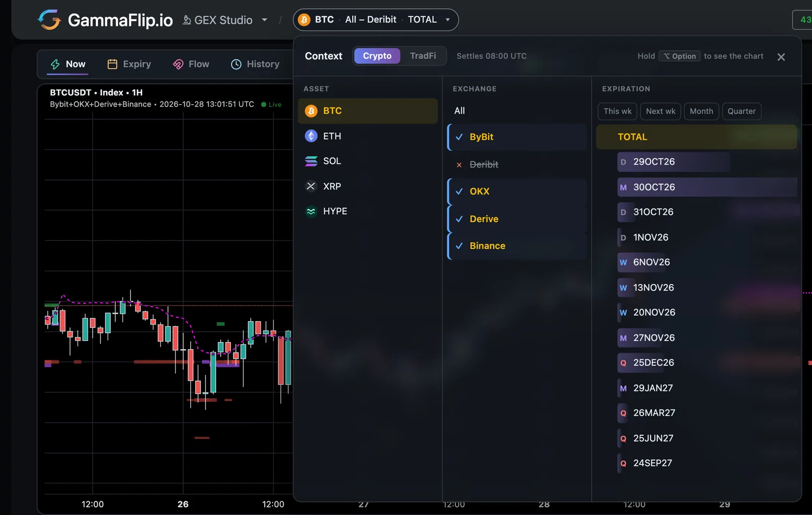Viewport: 812px width, 515px height.
Task: Filter expirations by Month
Action: pos(701,111)
